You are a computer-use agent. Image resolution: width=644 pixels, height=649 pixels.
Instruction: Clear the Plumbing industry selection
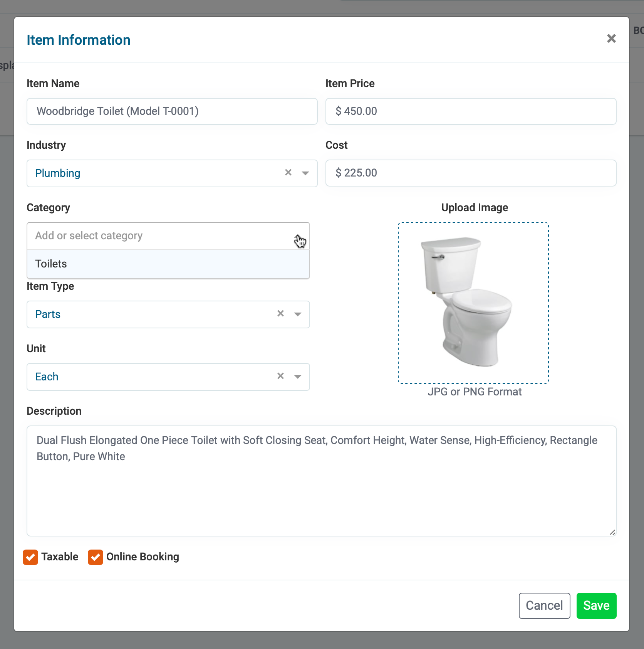point(288,172)
